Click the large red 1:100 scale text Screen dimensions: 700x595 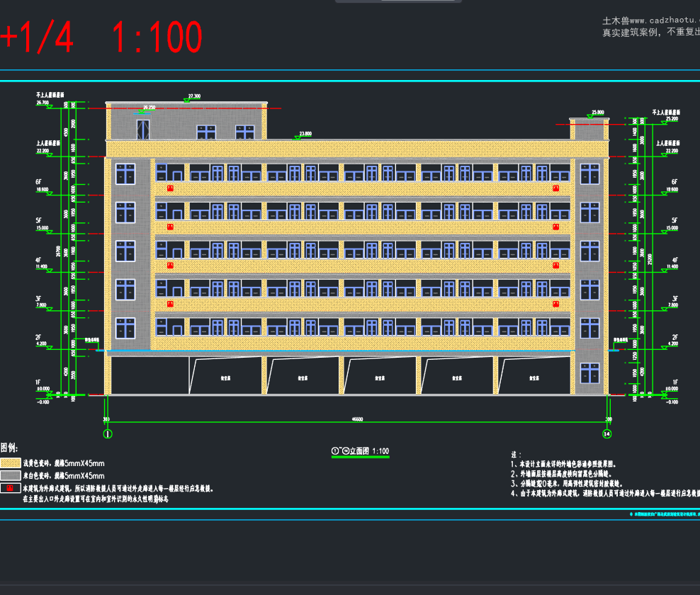point(157,37)
